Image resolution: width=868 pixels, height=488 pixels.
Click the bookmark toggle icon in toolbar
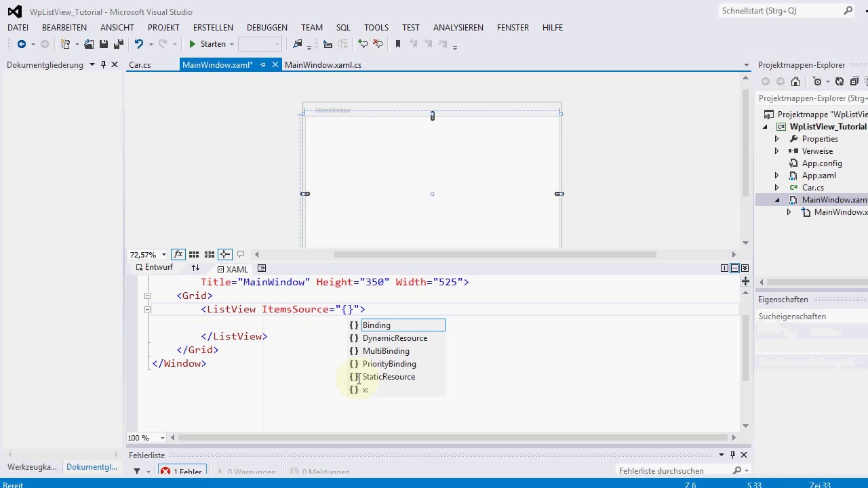[x=398, y=44]
